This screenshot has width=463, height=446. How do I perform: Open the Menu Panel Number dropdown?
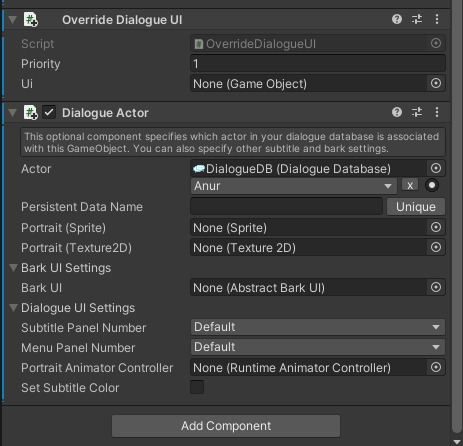click(318, 347)
